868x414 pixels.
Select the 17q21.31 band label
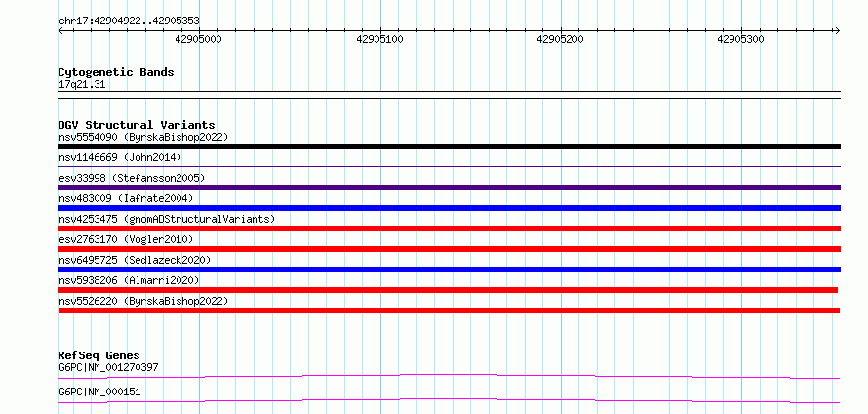82,85
